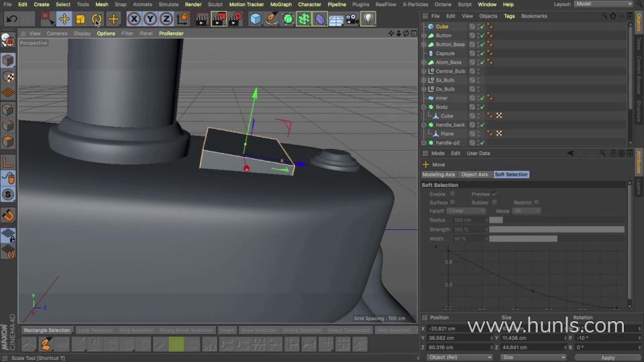Enable the Axis mode L icon
The width and height of the screenshot is (644, 362).
(x=8, y=162)
